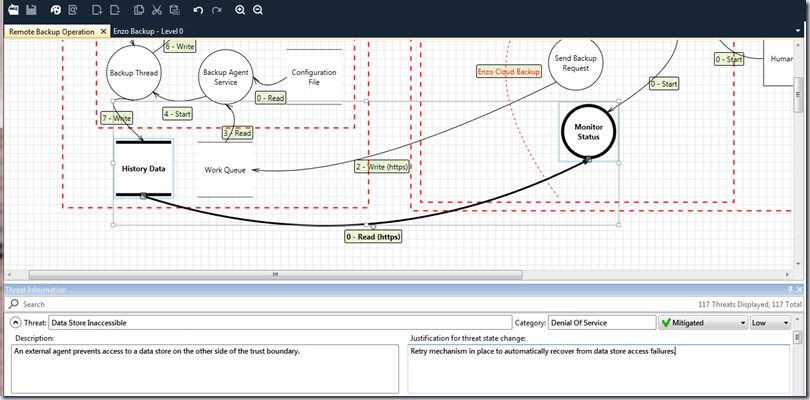Collapse the threat details expander

tap(15, 322)
